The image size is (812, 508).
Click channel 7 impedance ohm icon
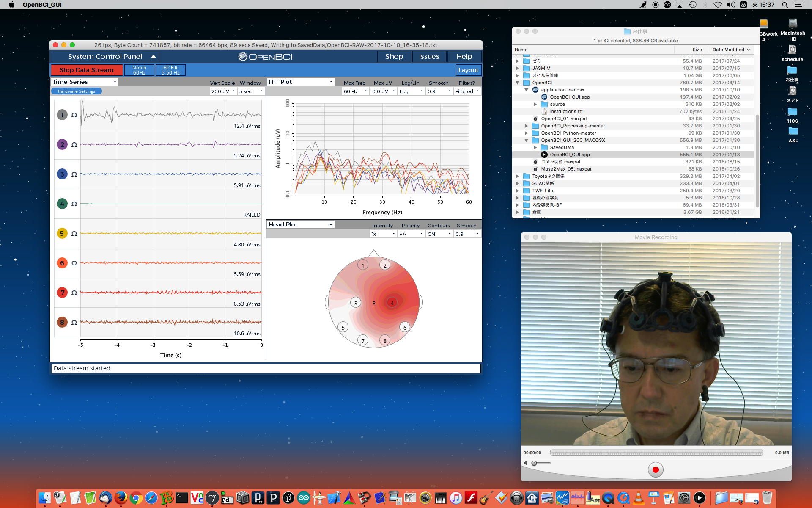(74, 293)
